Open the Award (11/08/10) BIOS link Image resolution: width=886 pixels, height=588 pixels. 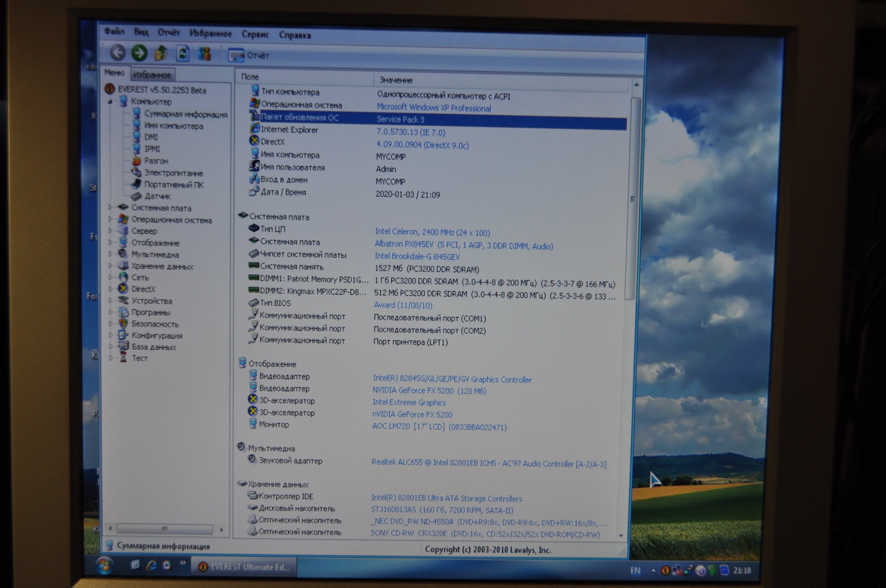pyautogui.click(x=403, y=305)
